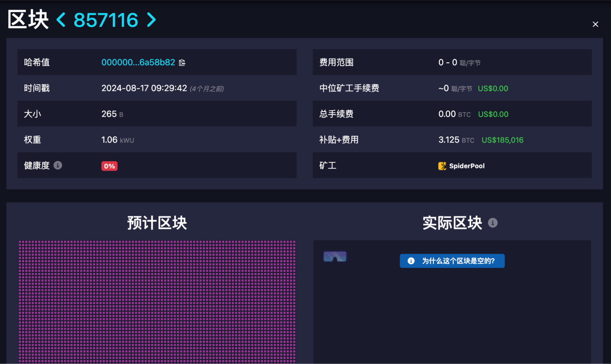The image size is (611, 364).
Task: Open the block hash 000000...6a58b82 link
Action: tap(138, 62)
